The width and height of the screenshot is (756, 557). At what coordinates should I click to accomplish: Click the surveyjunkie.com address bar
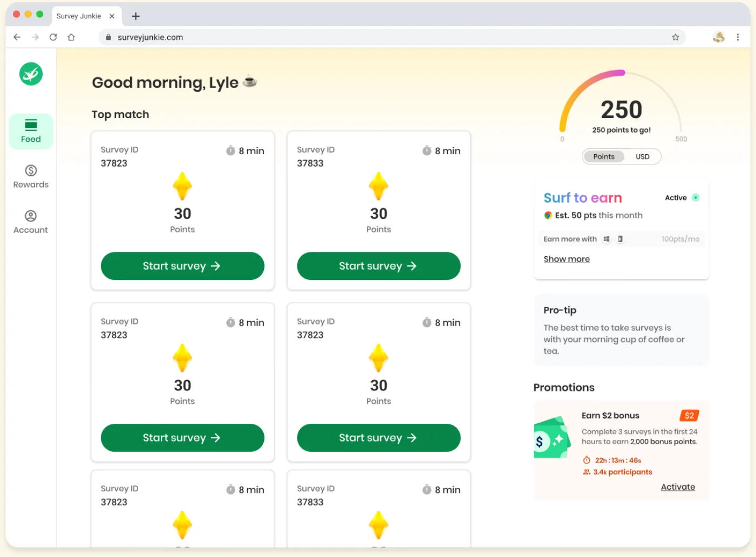pyautogui.click(x=392, y=37)
